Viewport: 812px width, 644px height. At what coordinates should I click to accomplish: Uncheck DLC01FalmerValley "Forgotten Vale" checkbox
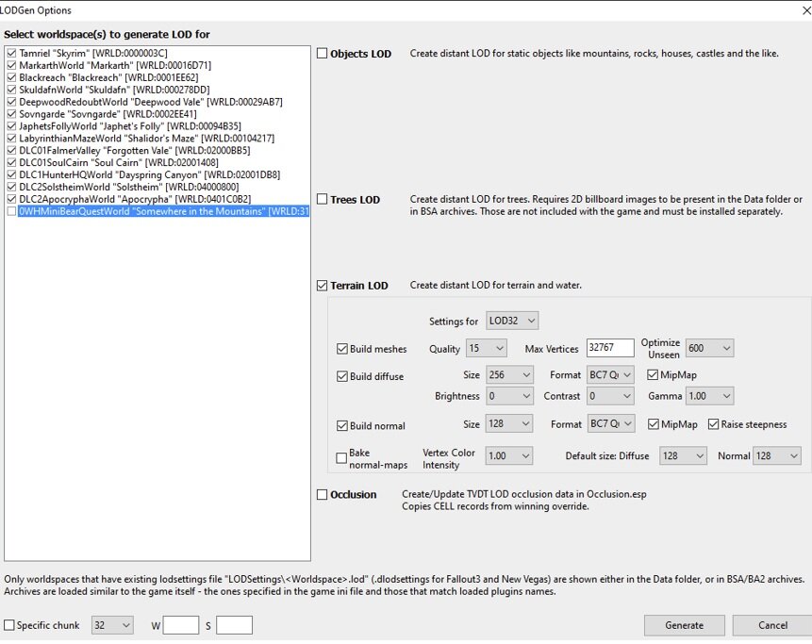click(11, 150)
